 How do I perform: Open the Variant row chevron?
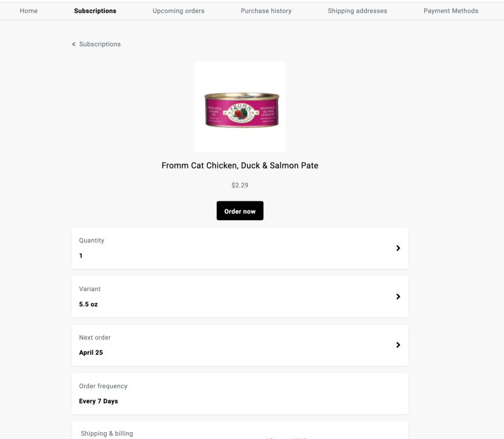point(398,297)
